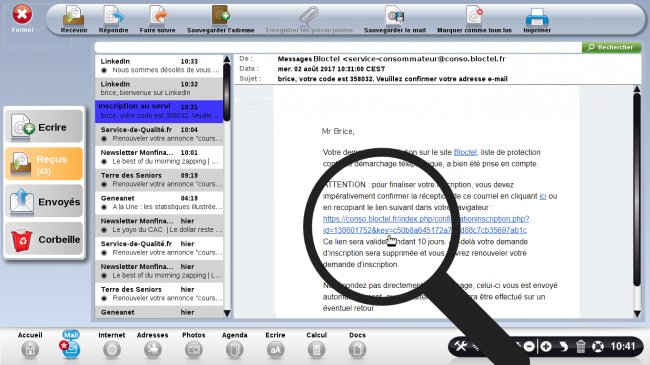Viewport: 650px width, 365px height.
Task: Click Enregistrer les pièces jointes paperclip
Action: (x=309, y=17)
